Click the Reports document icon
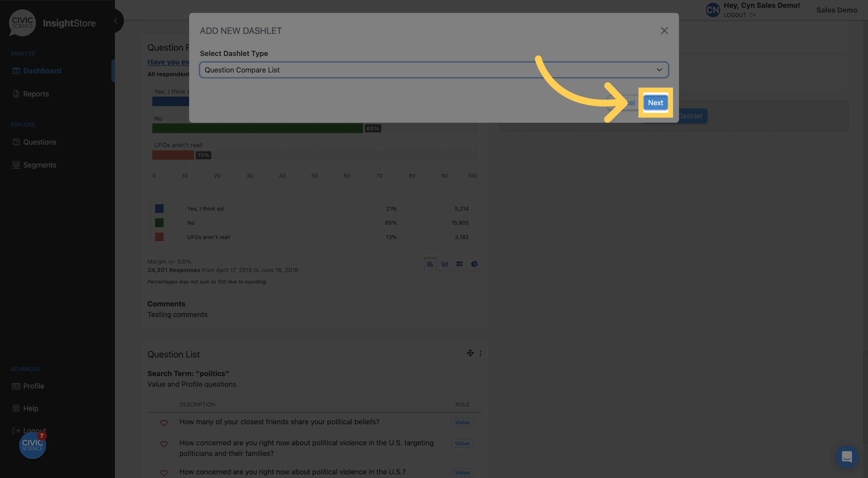This screenshot has width=868, height=478. pyautogui.click(x=16, y=94)
